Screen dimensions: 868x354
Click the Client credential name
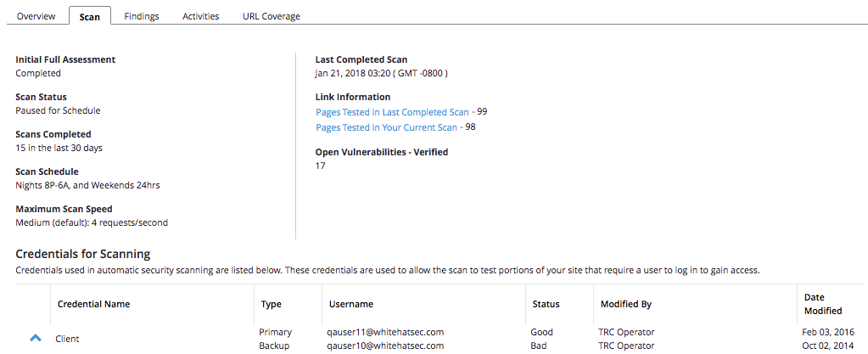point(67,339)
